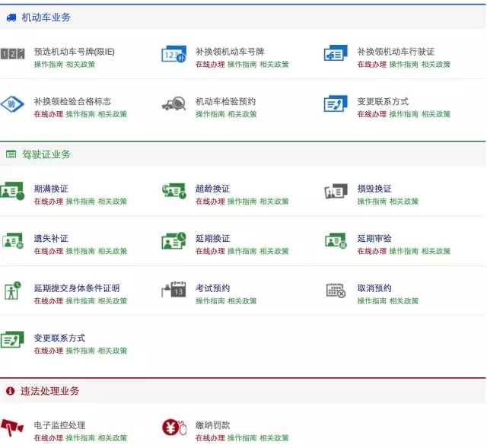The height and width of the screenshot is (448, 487).
Task: Open the 违法处理业务 section header
Action: 49,391
